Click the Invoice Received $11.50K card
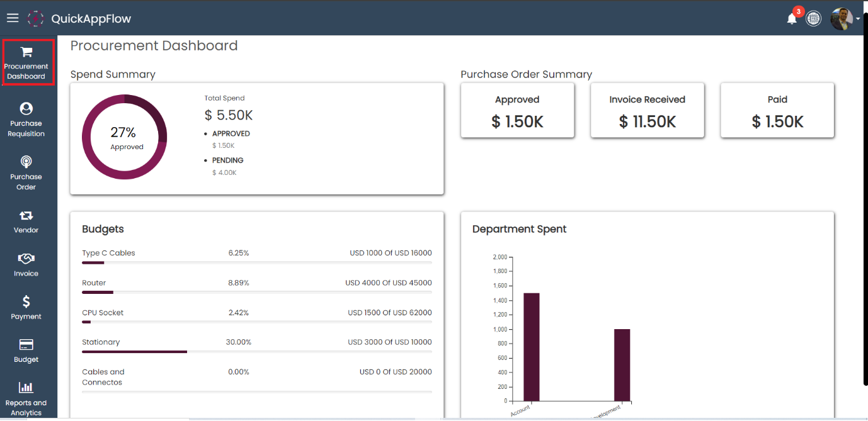Viewport: 868px width, 421px height. click(x=647, y=111)
